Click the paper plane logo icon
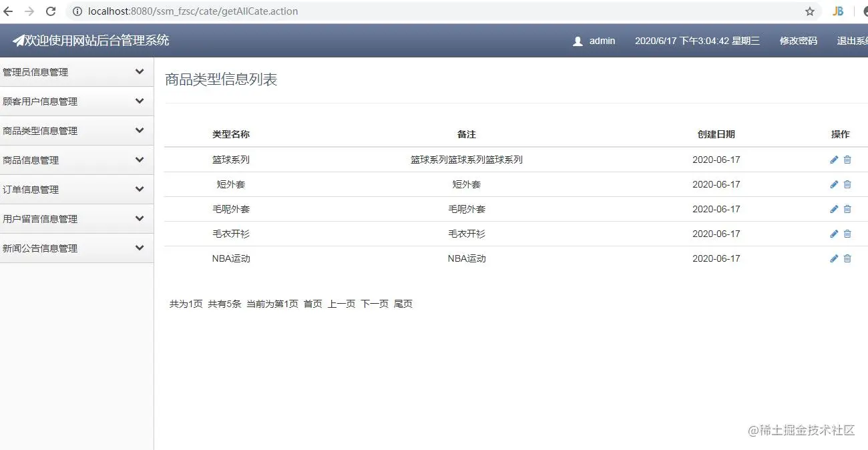The width and height of the screenshot is (868, 450). click(18, 41)
